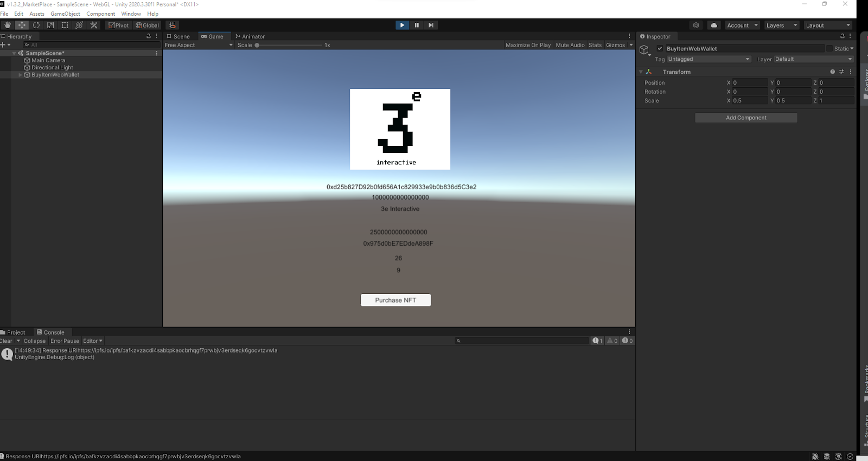Lock the Inspector panel
Image resolution: width=868 pixels, height=461 pixels.
(843, 36)
